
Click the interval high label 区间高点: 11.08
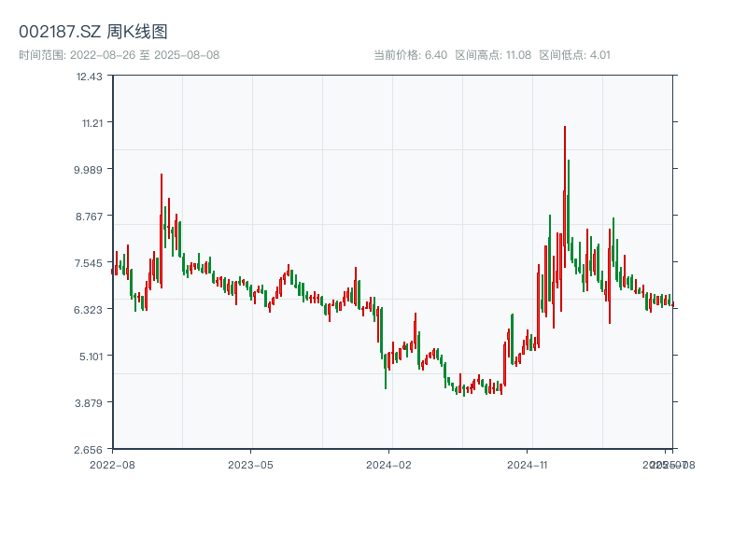pyautogui.click(x=493, y=55)
